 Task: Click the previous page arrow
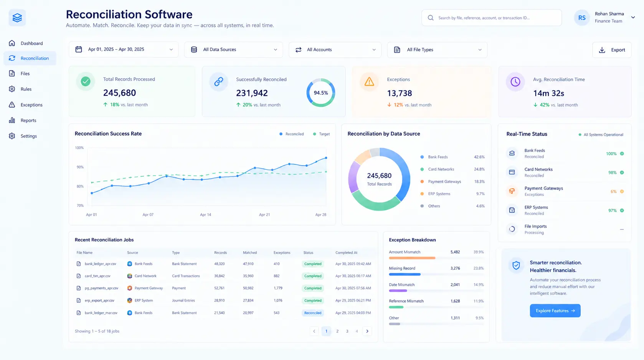coord(314,331)
